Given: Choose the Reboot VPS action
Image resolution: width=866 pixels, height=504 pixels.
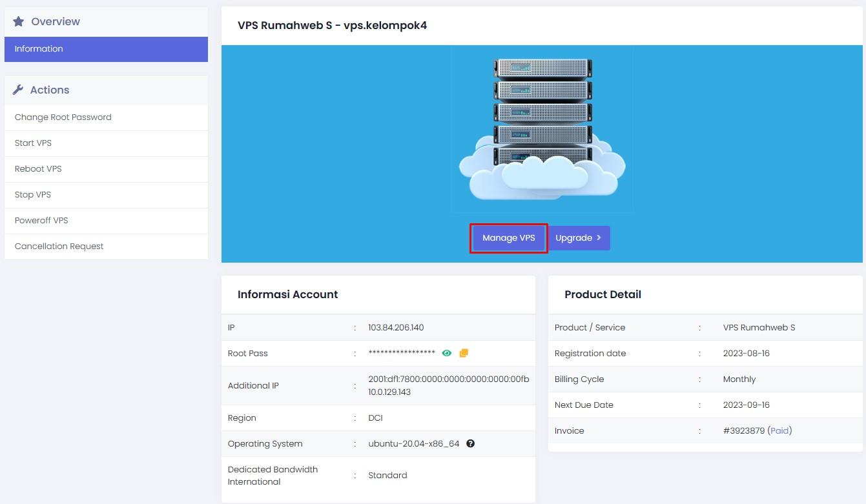Looking at the screenshot, I should click(106, 169).
